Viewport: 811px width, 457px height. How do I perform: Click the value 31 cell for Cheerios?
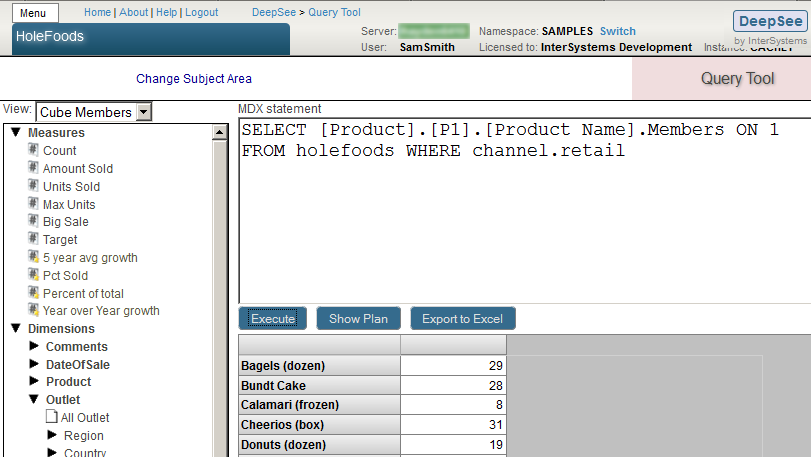tap(453, 425)
